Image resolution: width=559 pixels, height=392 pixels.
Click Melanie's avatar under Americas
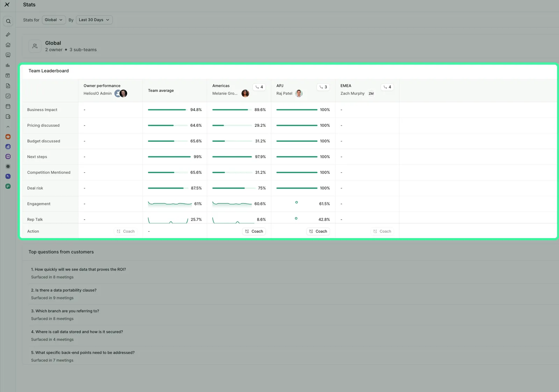[x=245, y=94]
